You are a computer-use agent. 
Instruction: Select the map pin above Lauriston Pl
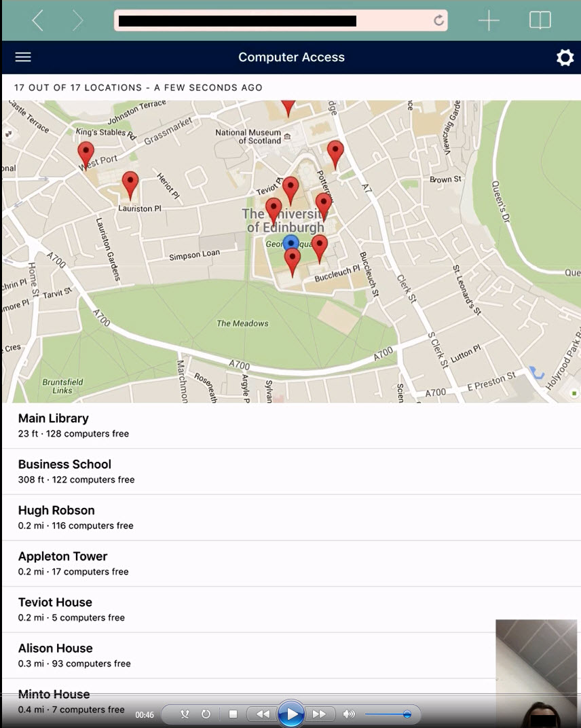pyautogui.click(x=130, y=185)
